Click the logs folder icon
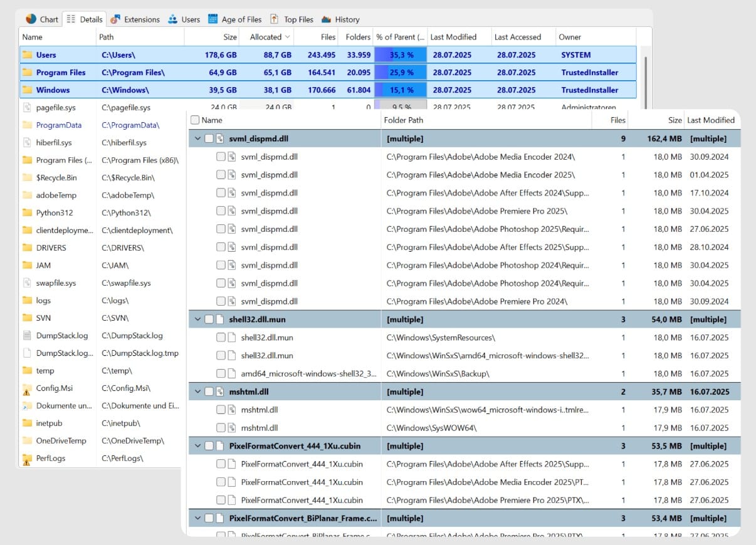 27,300
